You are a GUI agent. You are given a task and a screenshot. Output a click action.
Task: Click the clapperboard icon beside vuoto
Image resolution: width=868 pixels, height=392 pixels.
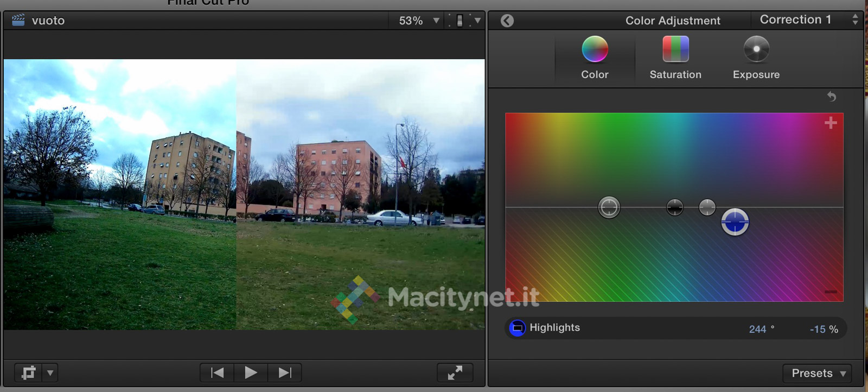coord(18,20)
